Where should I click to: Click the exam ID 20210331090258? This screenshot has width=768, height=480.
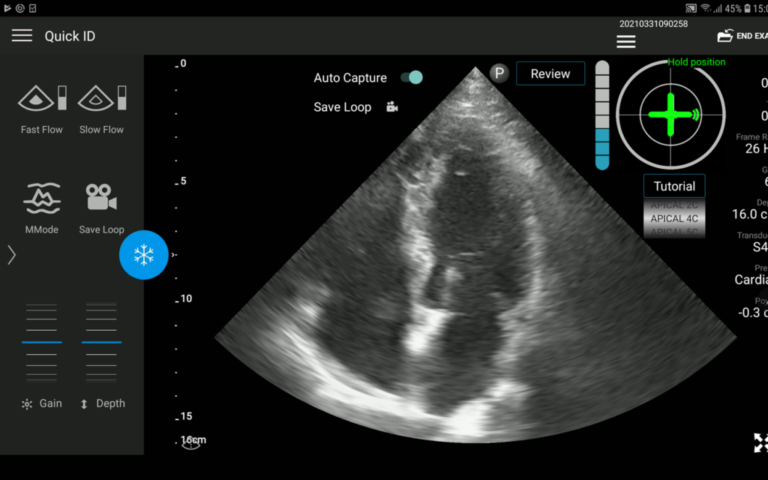[x=653, y=24]
